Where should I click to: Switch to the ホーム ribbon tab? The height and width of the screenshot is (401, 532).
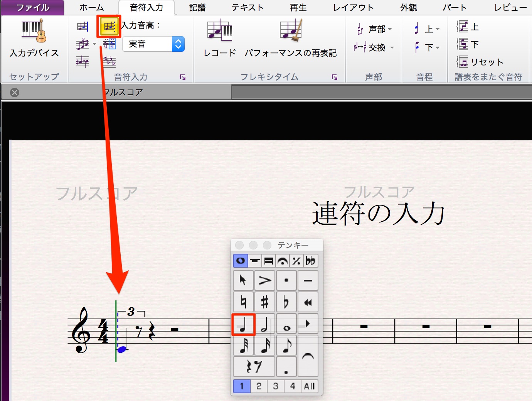tap(92, 7)
